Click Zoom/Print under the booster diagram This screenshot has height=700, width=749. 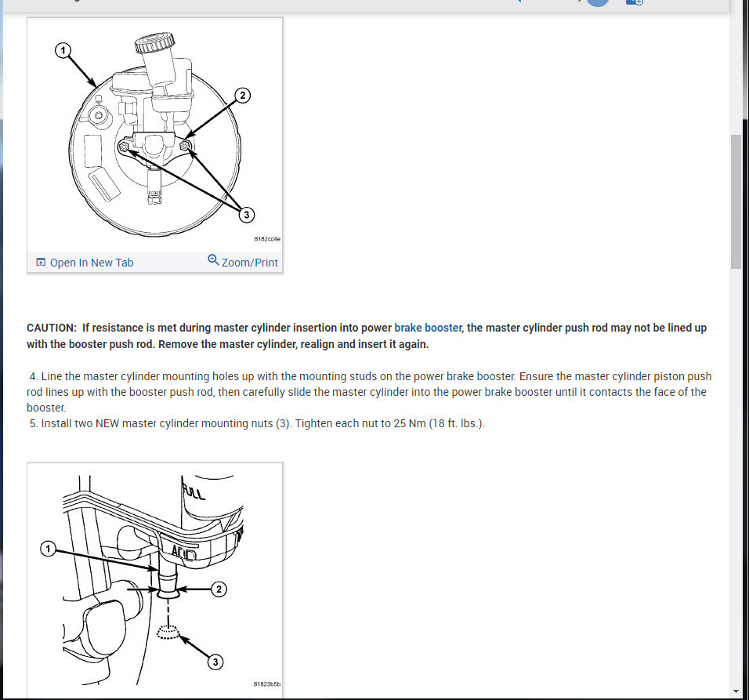point(249,263)
